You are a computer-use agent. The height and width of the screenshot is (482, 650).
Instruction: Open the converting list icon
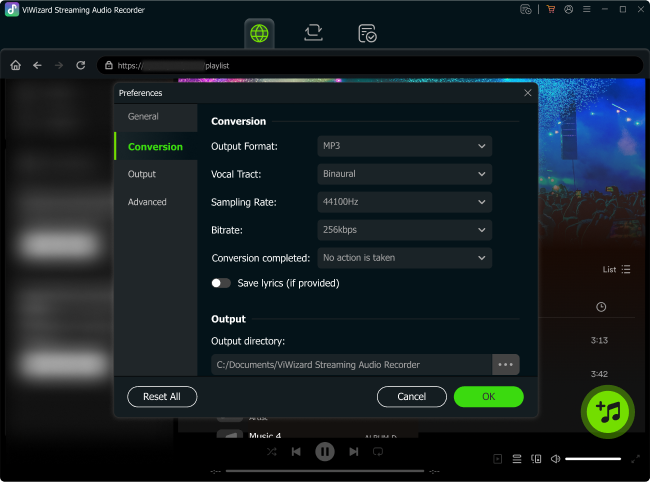pos(313,33)
